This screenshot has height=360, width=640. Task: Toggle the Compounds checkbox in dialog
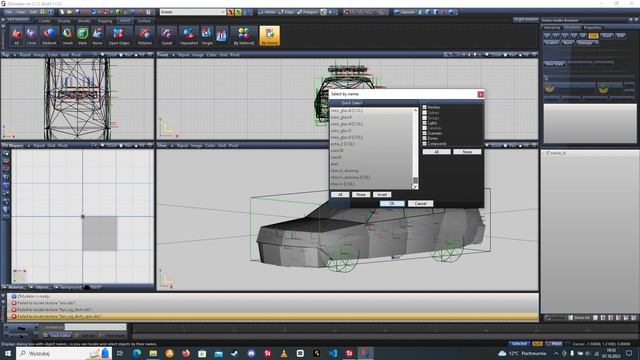coord(424,143)
